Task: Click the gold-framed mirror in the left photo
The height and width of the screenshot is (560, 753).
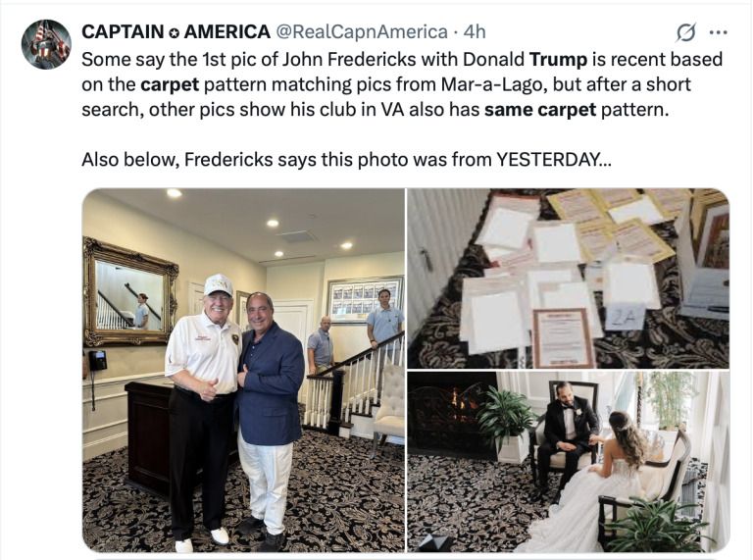Action: [x=129, y=292]
